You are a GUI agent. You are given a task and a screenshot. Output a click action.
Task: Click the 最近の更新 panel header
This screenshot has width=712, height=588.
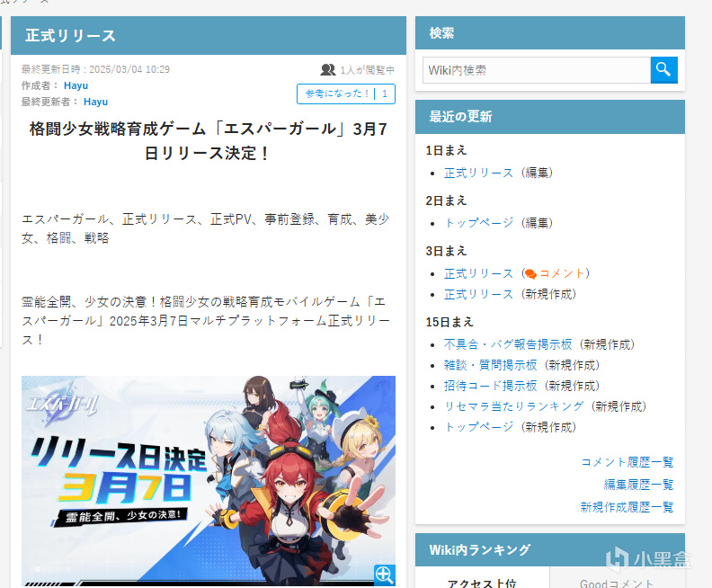pyautogui.click(x=550, y=117)
